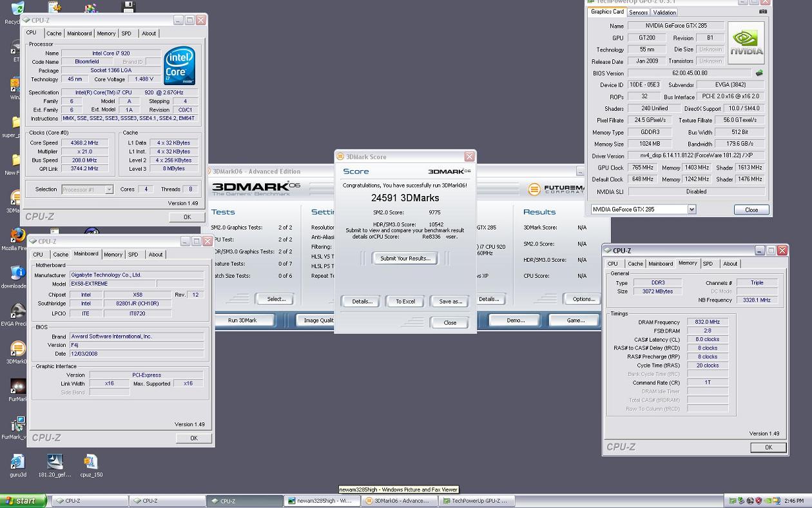This screenshot has height=508, width=812.
Task: Switch to TechPowerUp GPU-Z taskbar item
Action: coord(478,501)
